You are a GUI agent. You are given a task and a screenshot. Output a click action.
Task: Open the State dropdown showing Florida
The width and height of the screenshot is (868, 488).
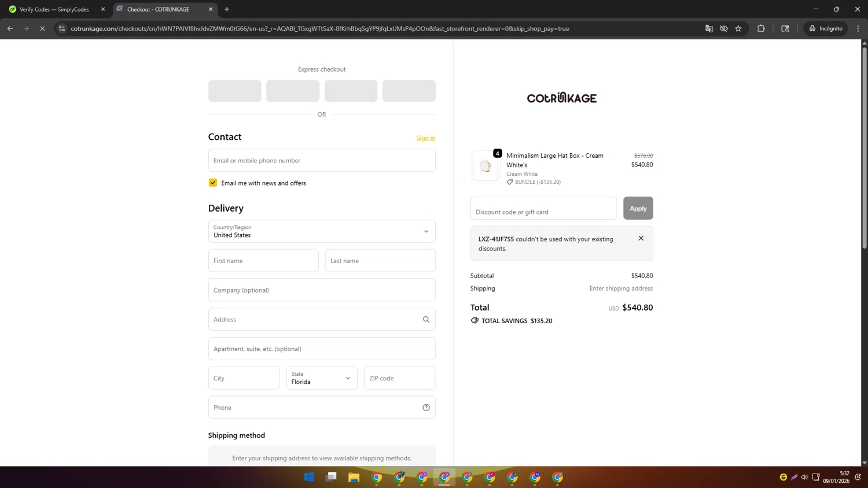(x=322, y=378)
